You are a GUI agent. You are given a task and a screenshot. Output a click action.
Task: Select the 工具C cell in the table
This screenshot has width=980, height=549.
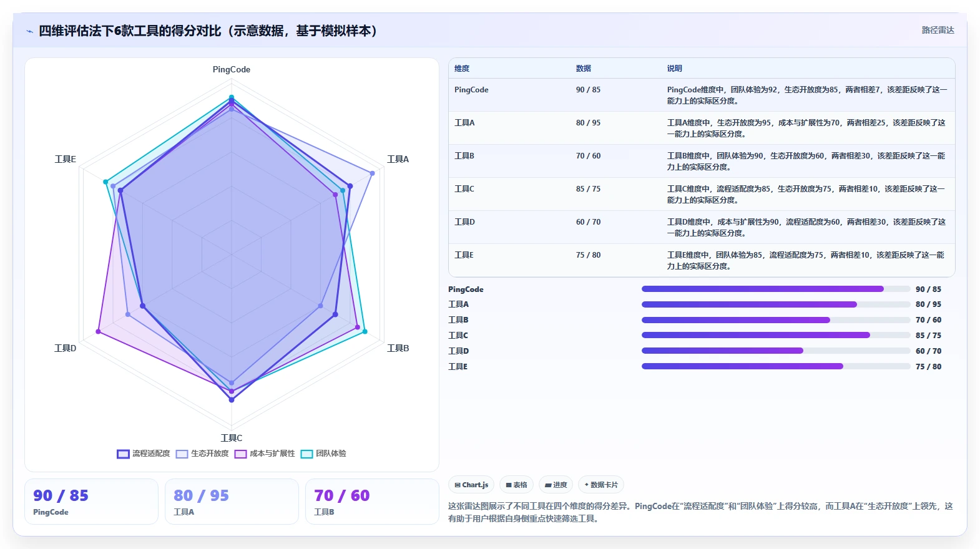coord(464,189)
